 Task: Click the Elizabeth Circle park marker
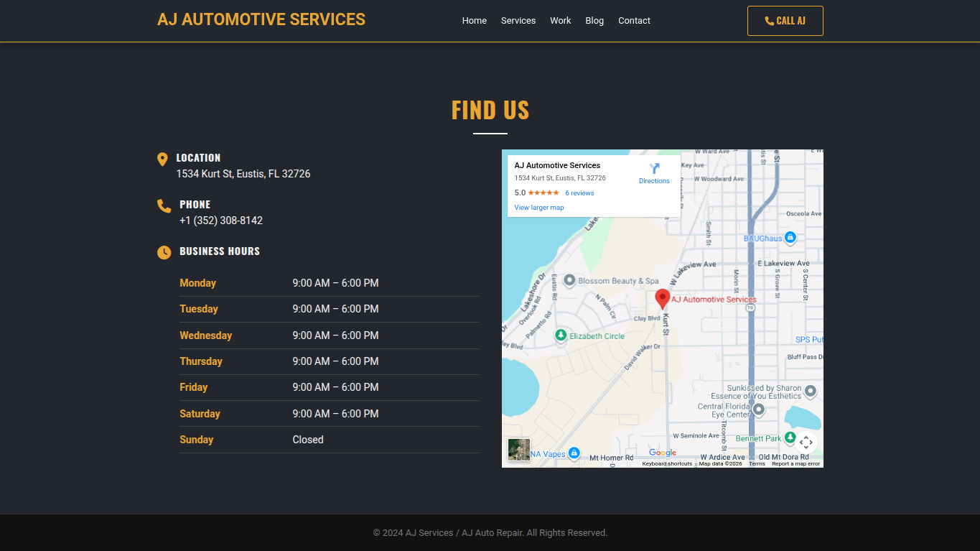(561, 336)
